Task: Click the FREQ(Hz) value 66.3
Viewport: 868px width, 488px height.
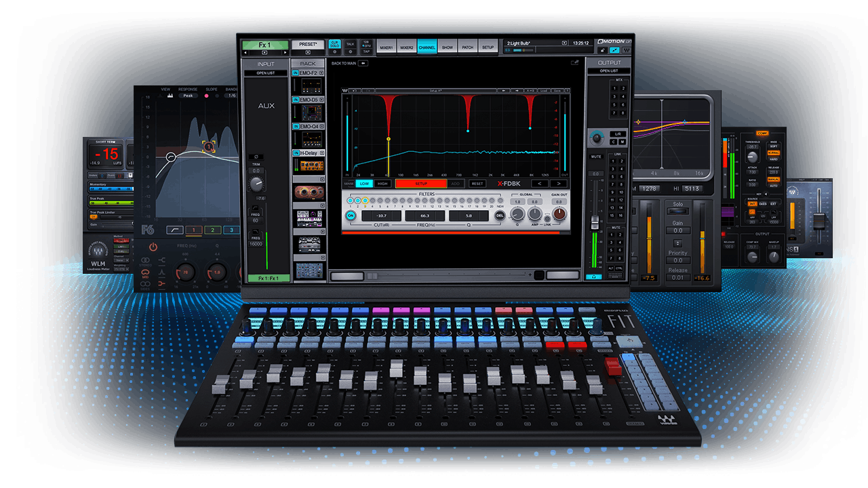Action: tap(425, 216)
